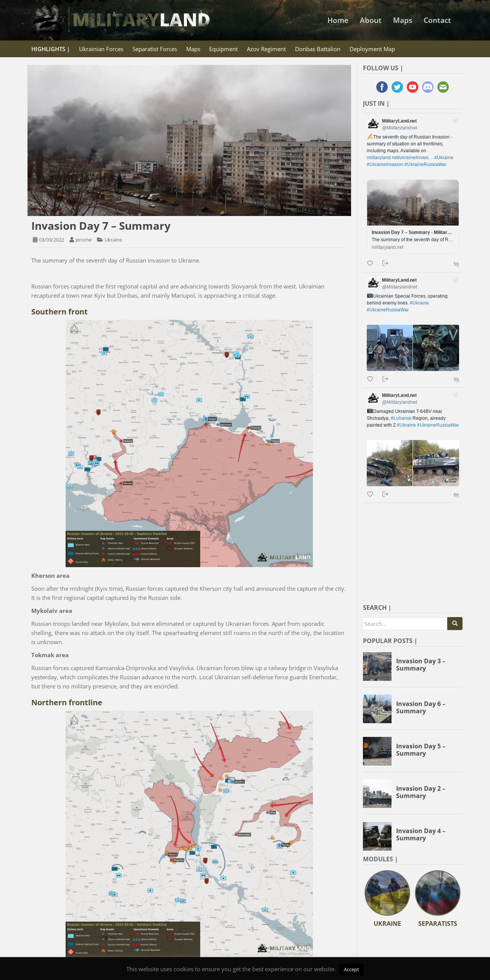Open the Contact page

[x=437, y=20]
